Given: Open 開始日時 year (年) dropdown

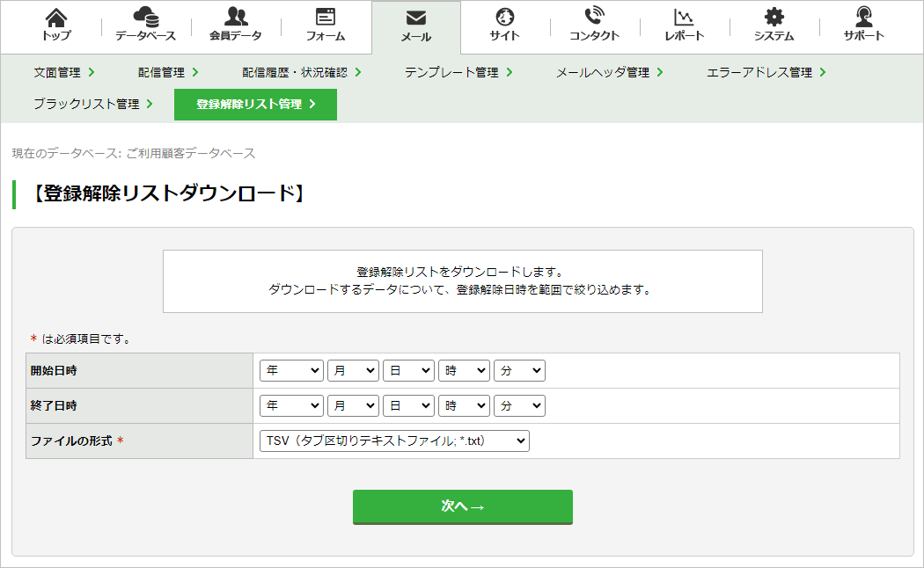Looking at the screenshot, I should point(291,371).
